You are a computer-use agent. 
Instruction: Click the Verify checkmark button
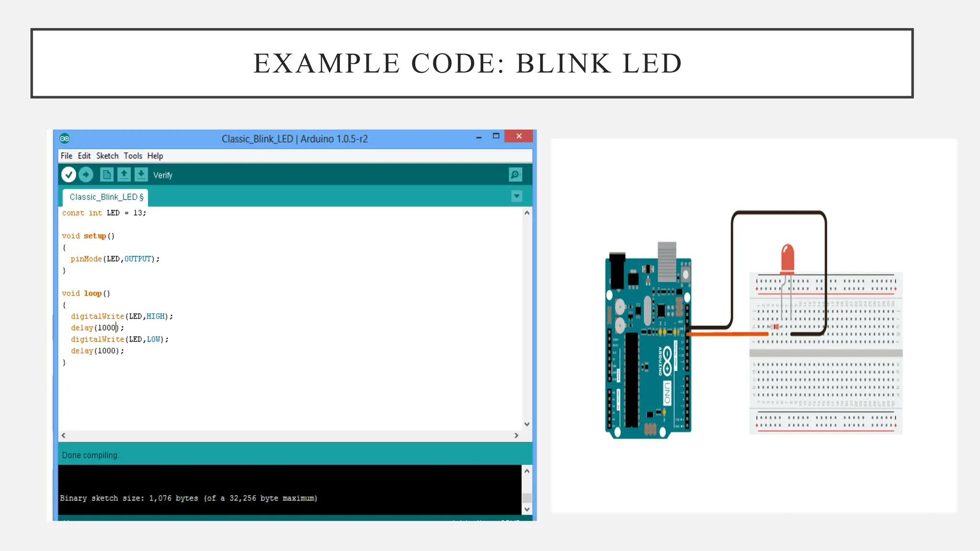pyautogui.click(x=69, y=175)
